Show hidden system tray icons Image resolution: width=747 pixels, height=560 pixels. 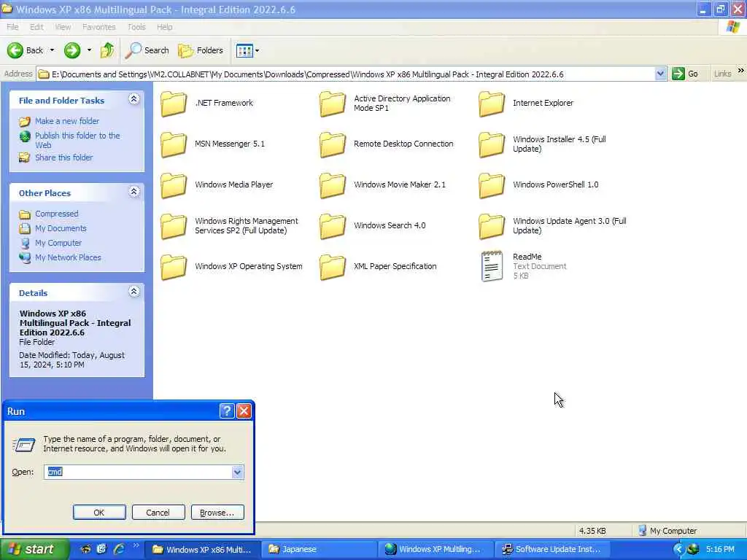point(678,550)
